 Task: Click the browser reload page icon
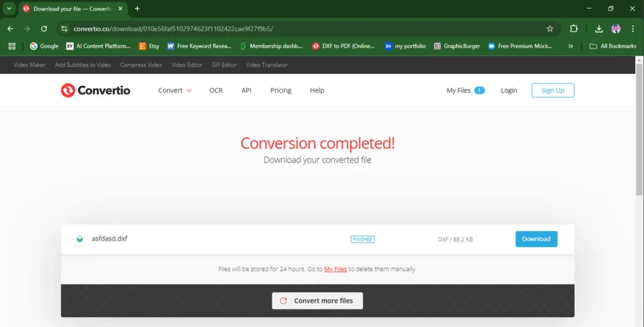tap(44, 29)
